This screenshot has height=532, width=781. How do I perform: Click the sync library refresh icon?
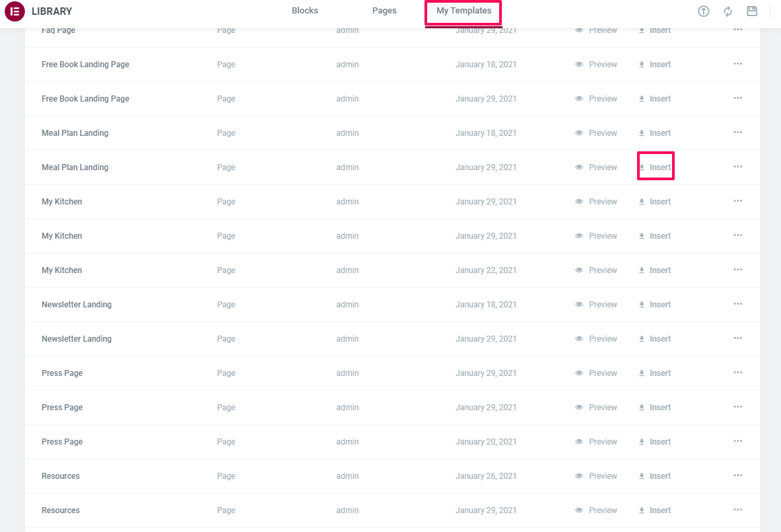(728, 11)
